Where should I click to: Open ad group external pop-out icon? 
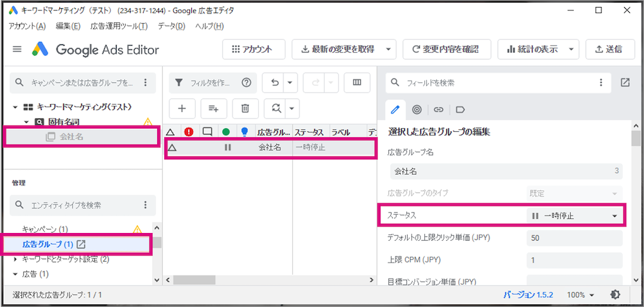pyautogui.click(x=81, y=244)
